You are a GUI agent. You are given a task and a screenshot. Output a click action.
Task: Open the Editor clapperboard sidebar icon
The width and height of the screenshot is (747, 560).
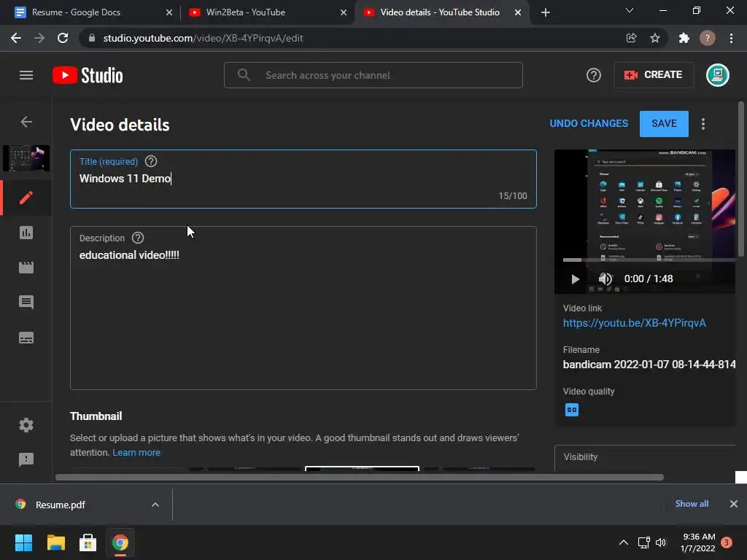click(x=26, y=267)
